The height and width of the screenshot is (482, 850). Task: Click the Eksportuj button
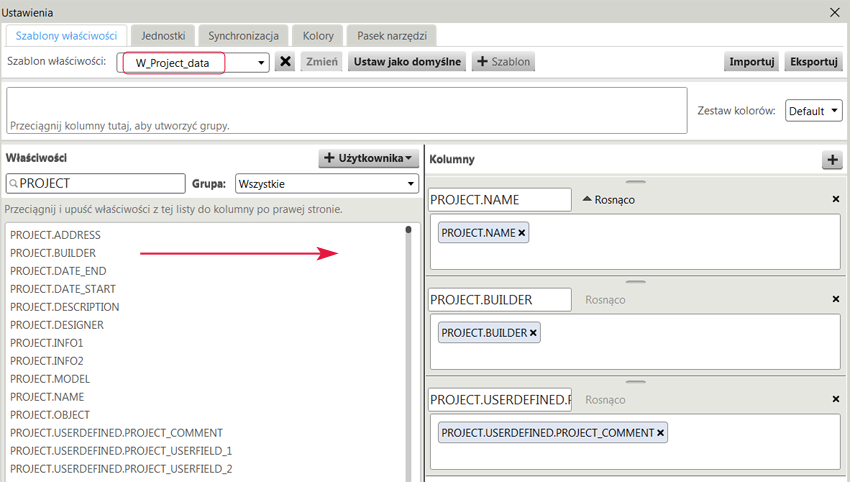814,61
